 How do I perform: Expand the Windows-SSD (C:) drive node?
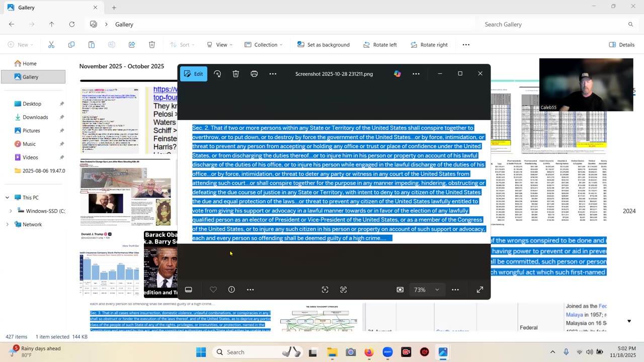tap(11, 211)
